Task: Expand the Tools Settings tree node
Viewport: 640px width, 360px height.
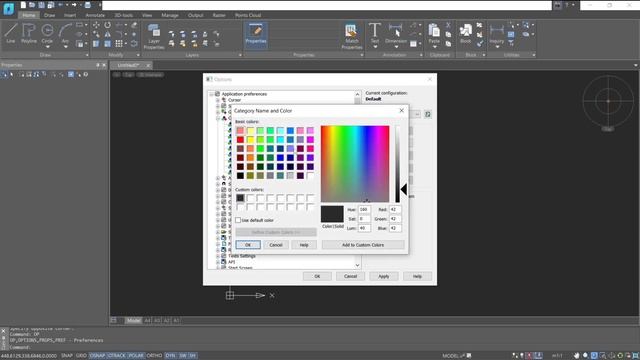Action: pyautogui.click(x=218, y=256)
